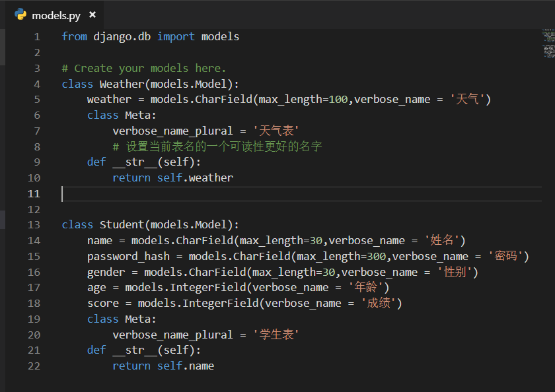Click the '# Create your models here.' comment

pyautogui.click(x=144, y=68)
